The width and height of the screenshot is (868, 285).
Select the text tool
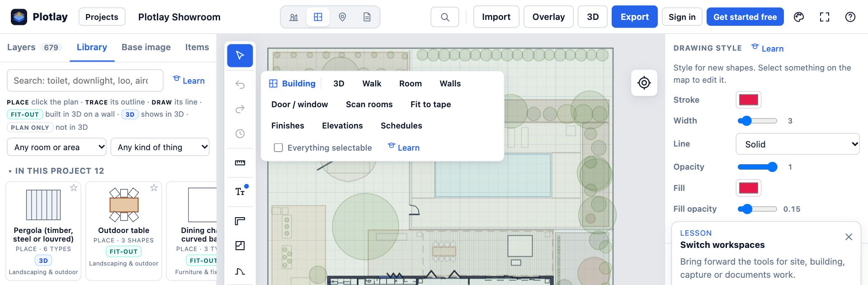[x=240, y=192]
